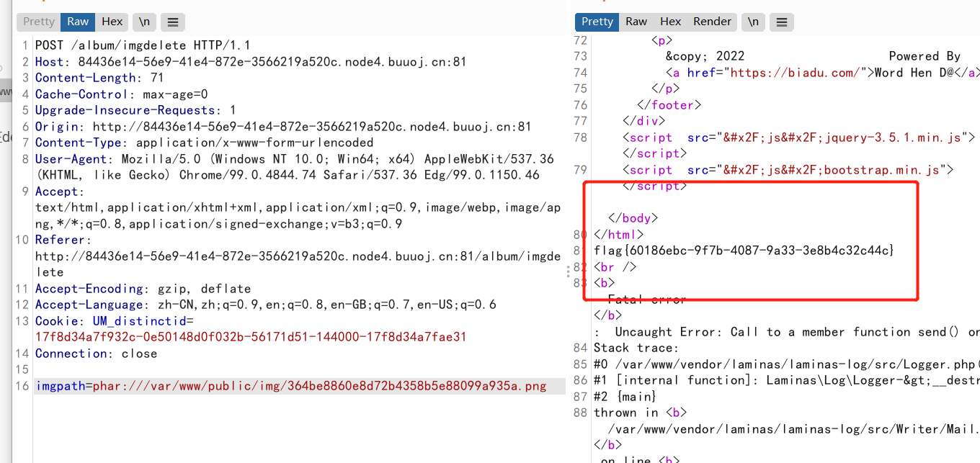Click the </footer> tag in response
The image size is (980, 463).
(669, 105)
